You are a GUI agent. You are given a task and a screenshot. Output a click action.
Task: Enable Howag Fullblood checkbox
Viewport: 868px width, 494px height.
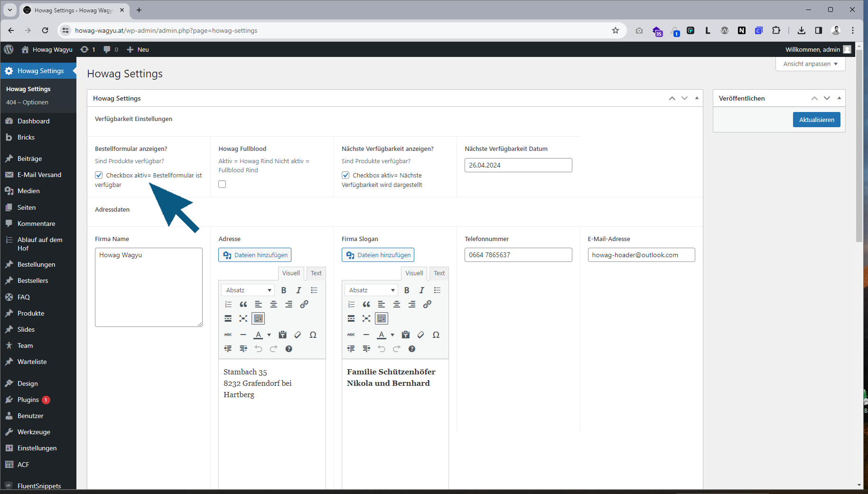pos(222,184)
